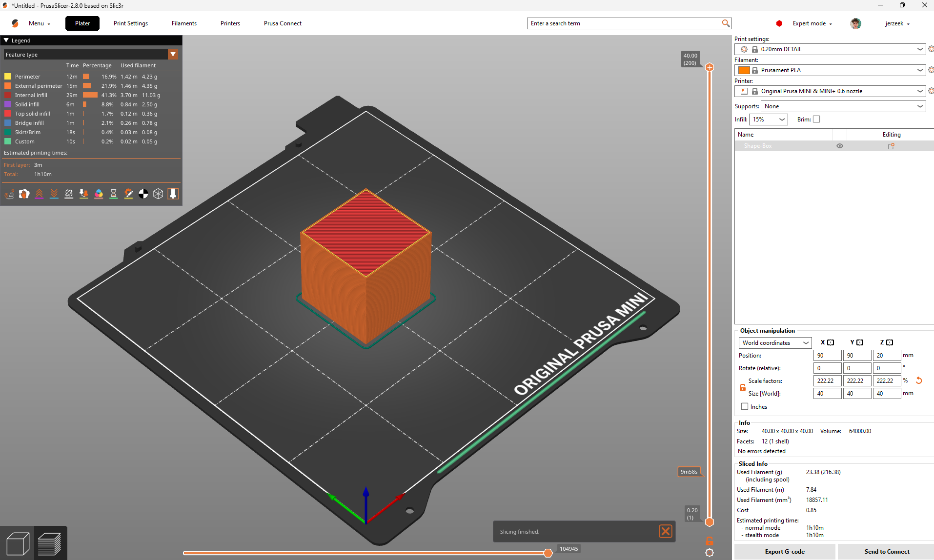
Task: Open the Supports dropdown
Action: pos(843,106)
